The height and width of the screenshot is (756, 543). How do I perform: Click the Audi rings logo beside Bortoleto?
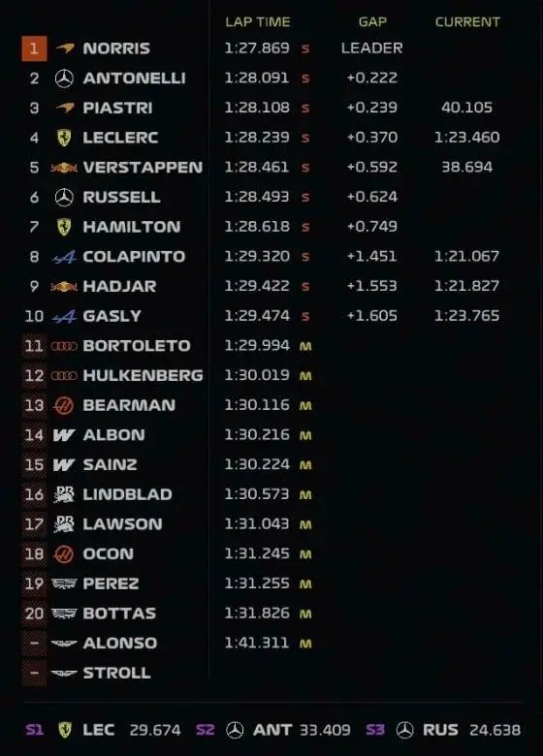point(64,346)
